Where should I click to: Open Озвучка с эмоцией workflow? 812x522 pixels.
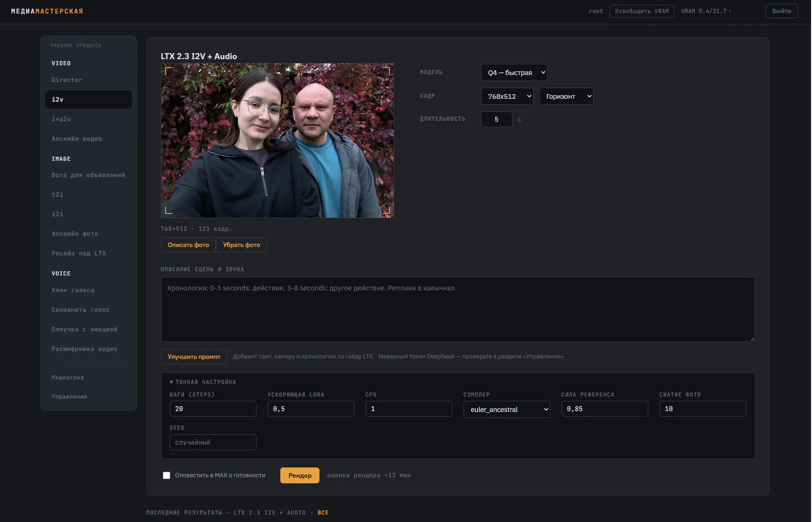coord(88,330)
